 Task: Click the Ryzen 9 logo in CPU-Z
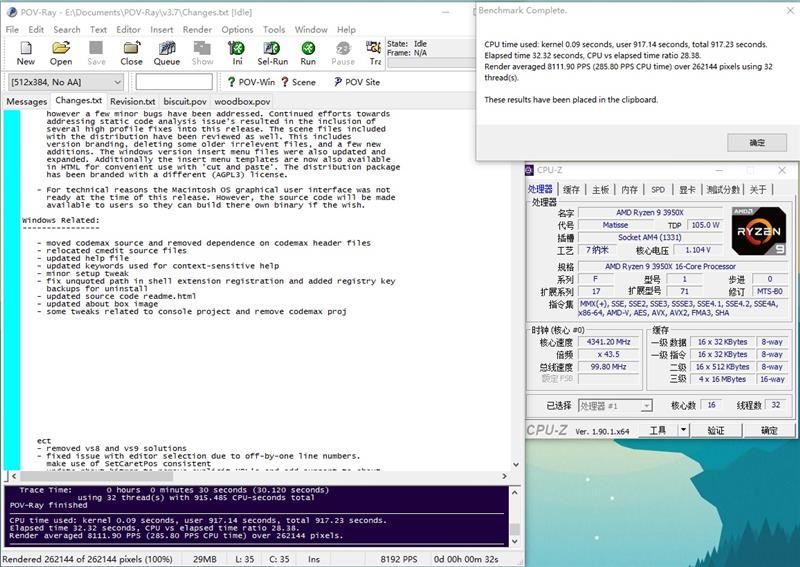point(759,231)
